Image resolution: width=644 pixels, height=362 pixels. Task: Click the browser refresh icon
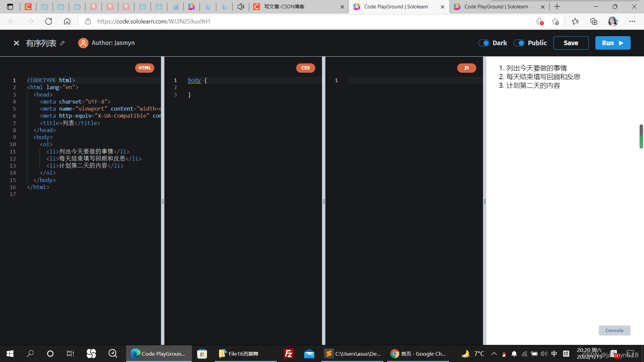(x=49, y=21)
